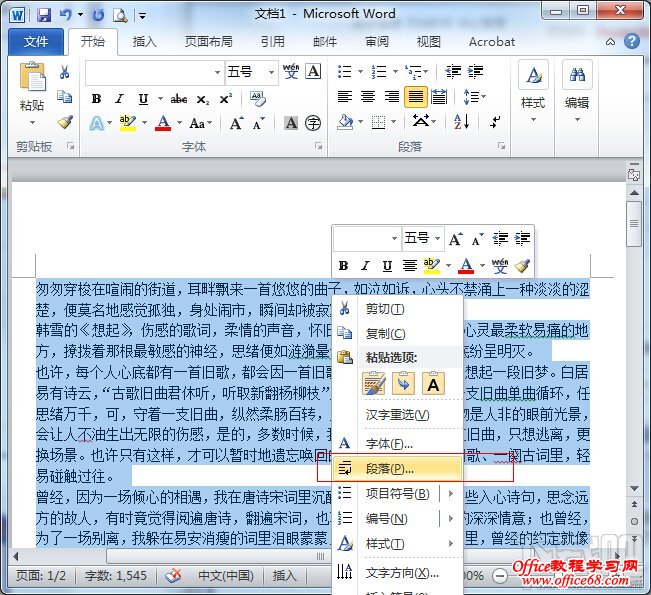Toggle the Justify alignment button in the ribbon
Image resolution: width=651 pixels, height=595 pixels.
[414, 97]
